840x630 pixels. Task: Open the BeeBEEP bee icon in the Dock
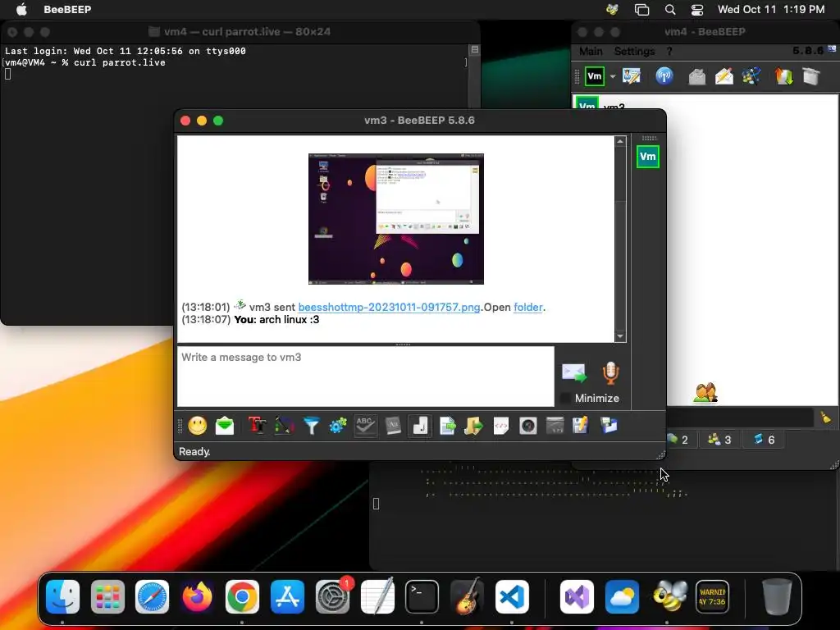point(669,596)
